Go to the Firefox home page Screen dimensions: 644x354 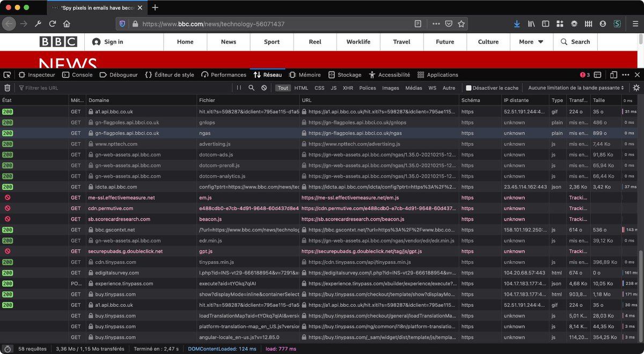pyautogui.click(x=67, y=24)
